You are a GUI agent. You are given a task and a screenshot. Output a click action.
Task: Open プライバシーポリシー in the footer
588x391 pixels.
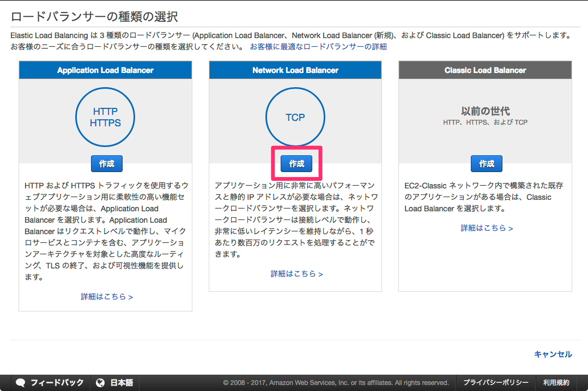(495, 382)
